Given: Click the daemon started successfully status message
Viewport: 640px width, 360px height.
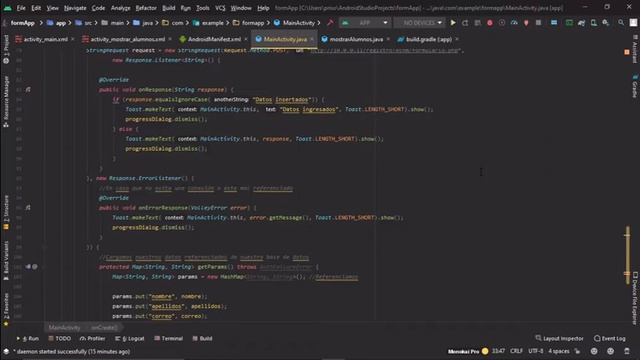Looking at the screenshot, I should pyautogui.click(x=71, y=351).
